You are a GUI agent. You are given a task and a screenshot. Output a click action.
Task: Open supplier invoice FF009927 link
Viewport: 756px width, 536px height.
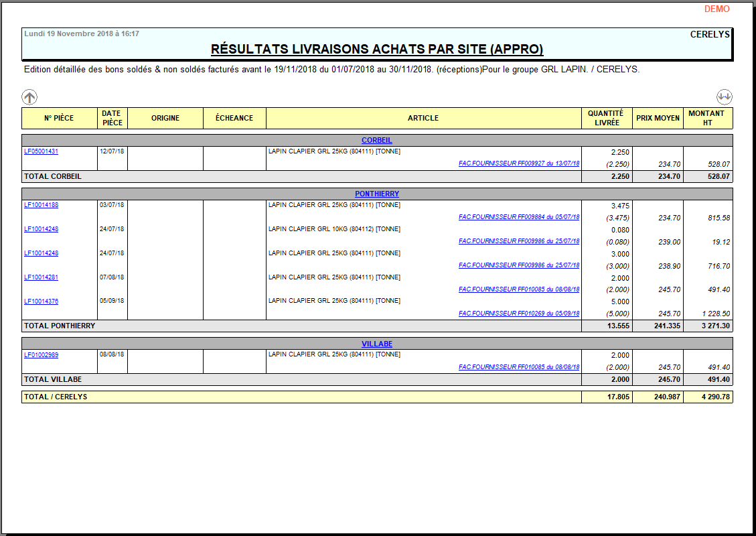click(x=519, y=163)
